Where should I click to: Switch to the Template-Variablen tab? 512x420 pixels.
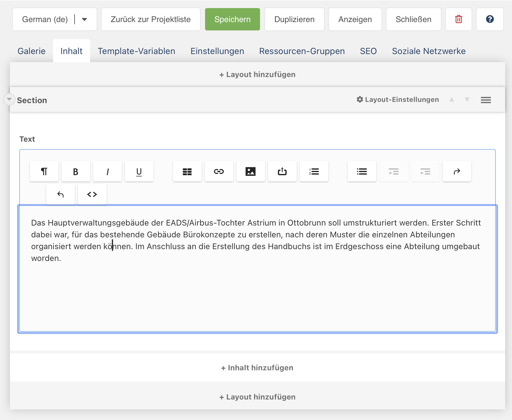click(x=136, y=51)
